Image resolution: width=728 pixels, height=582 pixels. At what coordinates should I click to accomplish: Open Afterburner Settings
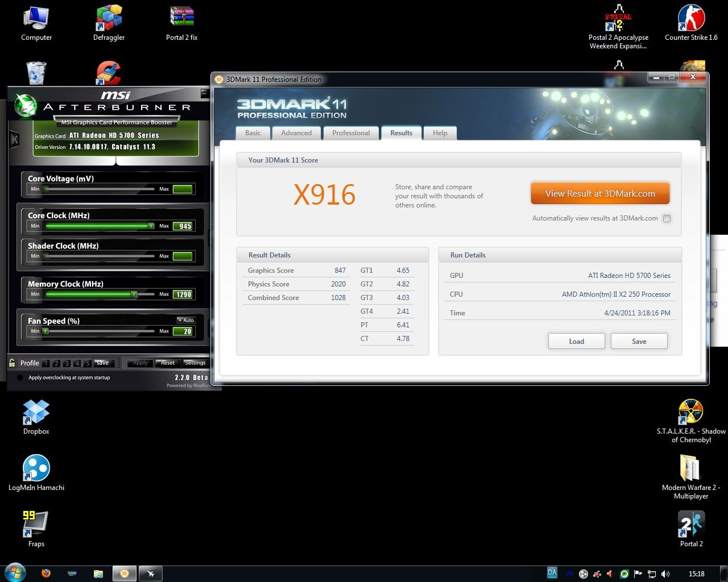tap(195, 363)
